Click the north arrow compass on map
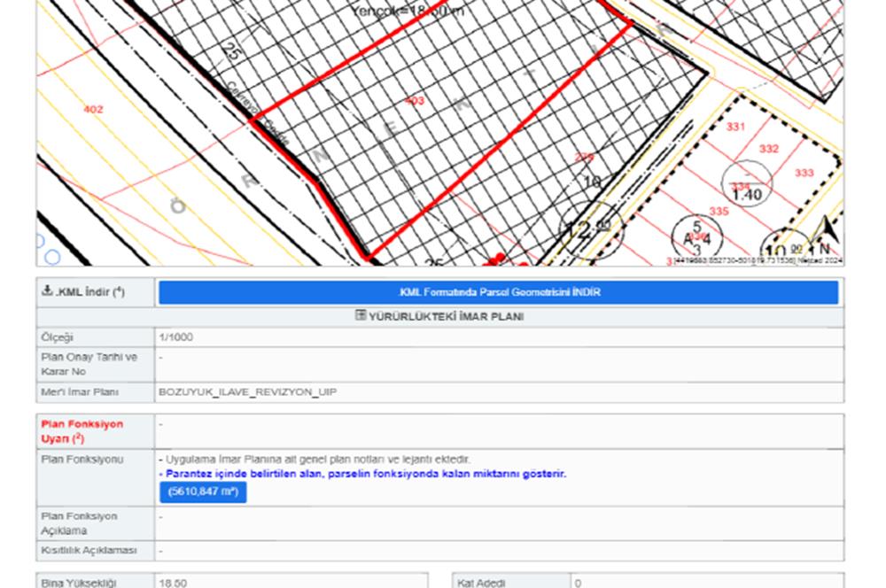 (x=826, y=235)
